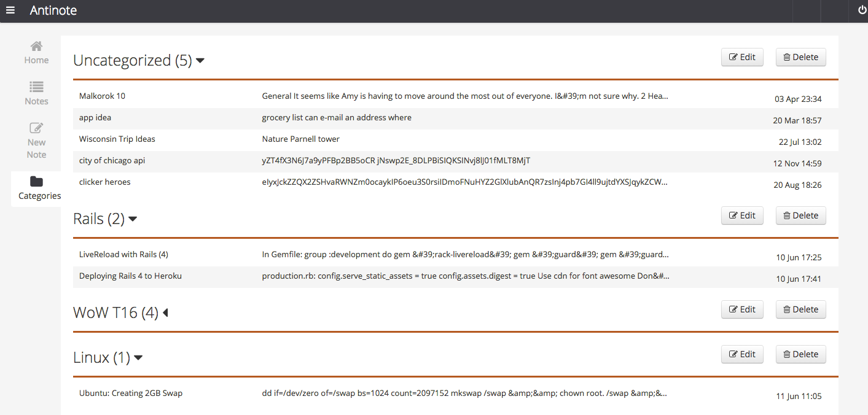Click the 'dd if=/dev/zero' preview text
The width and height of the screenshot is (868, 415).
click(x=464, y=393)
